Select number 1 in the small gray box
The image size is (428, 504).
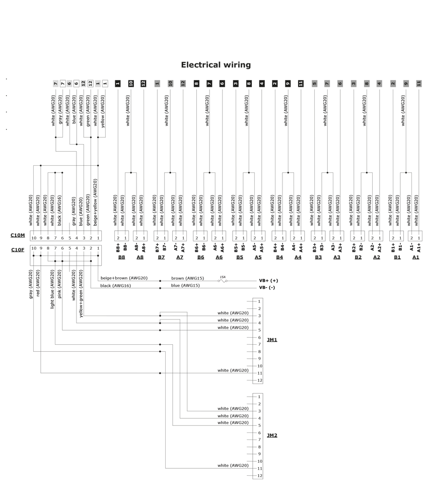coord(157,83)
